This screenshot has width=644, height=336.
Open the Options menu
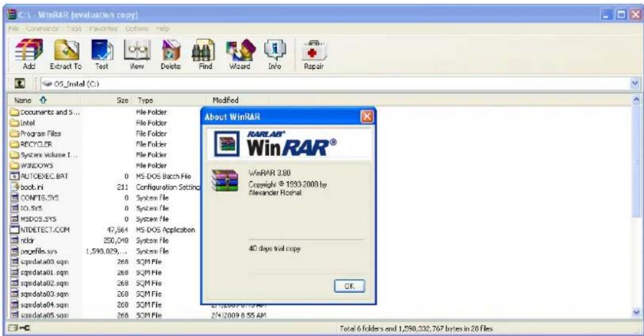[x=137, y=29]
